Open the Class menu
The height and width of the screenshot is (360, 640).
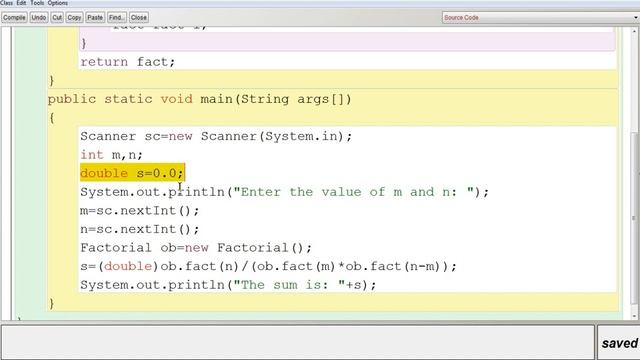[7, 3]
